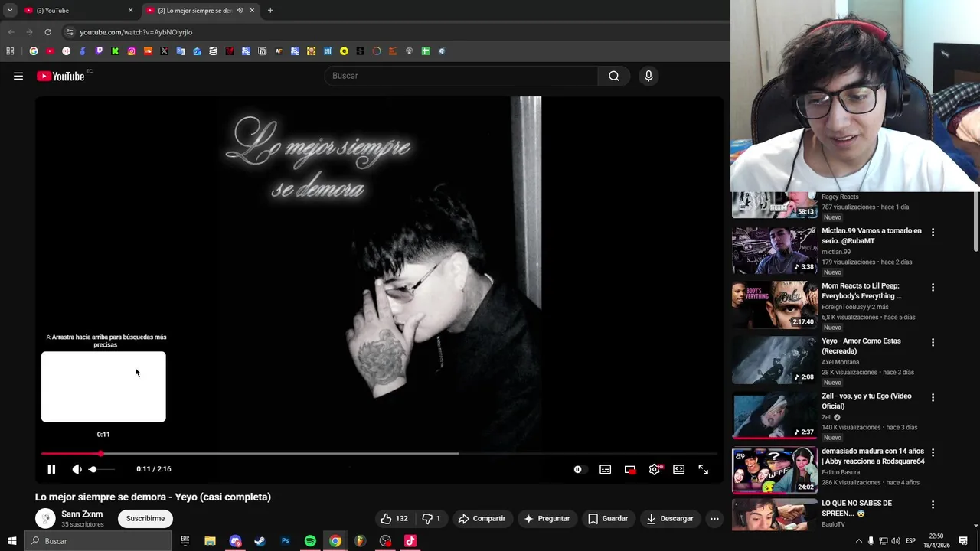Open the Windows Start menu
The width and height of the screenshot is (980, 551).
pyautogui.click(x=11, y=541)
